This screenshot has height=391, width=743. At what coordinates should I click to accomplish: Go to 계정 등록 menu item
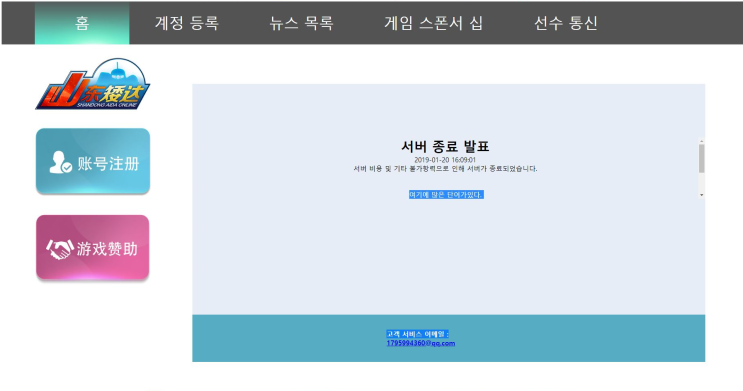pos(187,23)
